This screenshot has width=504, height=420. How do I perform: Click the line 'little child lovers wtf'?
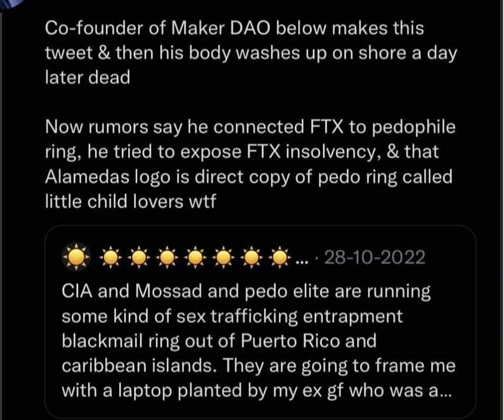pos(131,202)
